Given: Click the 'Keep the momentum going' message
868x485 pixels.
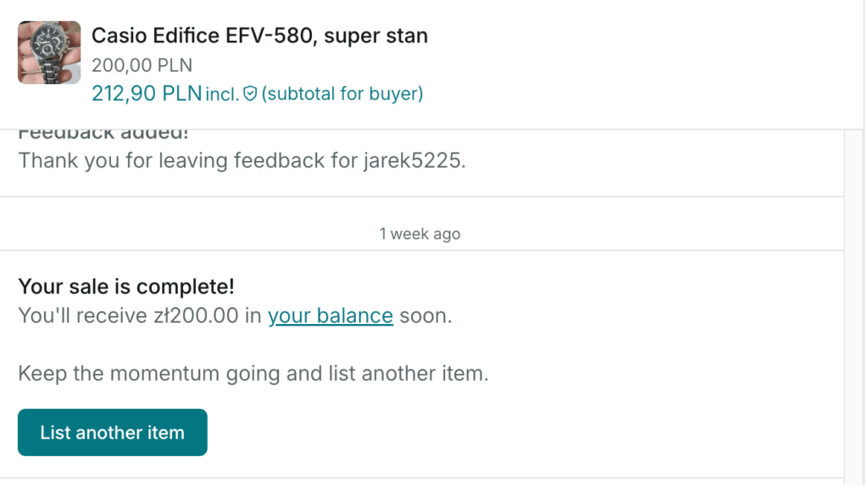Looking at the screenshot, I should point(253,373).
